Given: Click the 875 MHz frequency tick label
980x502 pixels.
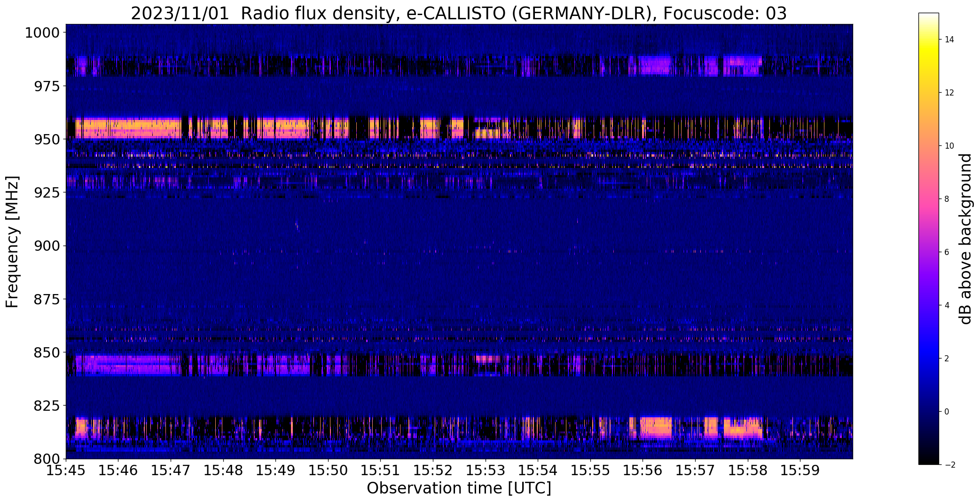Looking at the screenshot, I should point(47,299).
